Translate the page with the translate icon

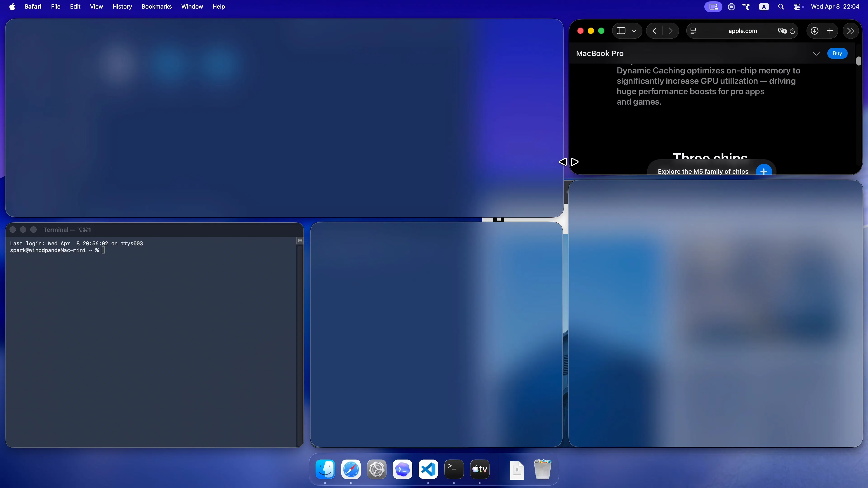[x=782, y=31]
